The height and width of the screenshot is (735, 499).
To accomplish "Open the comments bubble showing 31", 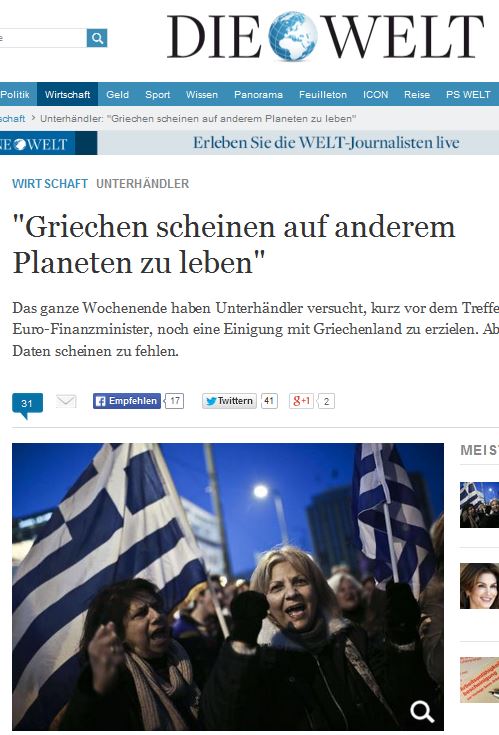I will tap(27, 405).
